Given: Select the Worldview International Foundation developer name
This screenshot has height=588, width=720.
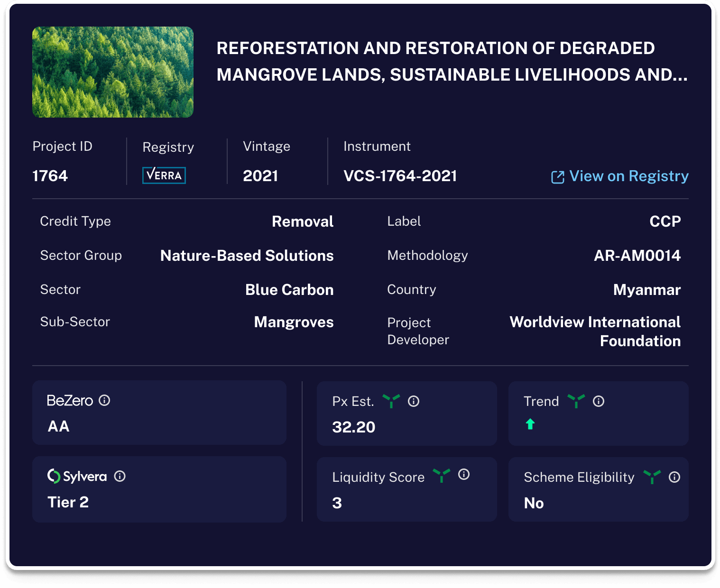Looking at the screenshot, I should click(595, 331).
